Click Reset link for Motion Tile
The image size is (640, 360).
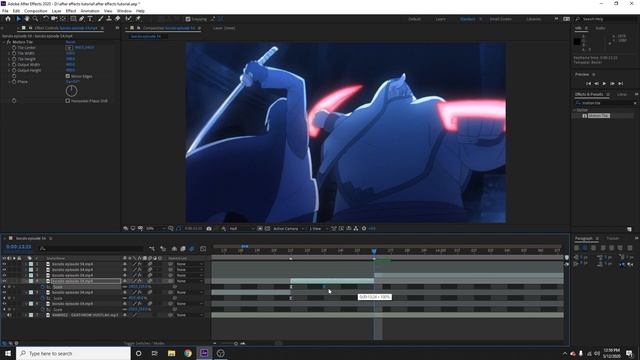70,42
